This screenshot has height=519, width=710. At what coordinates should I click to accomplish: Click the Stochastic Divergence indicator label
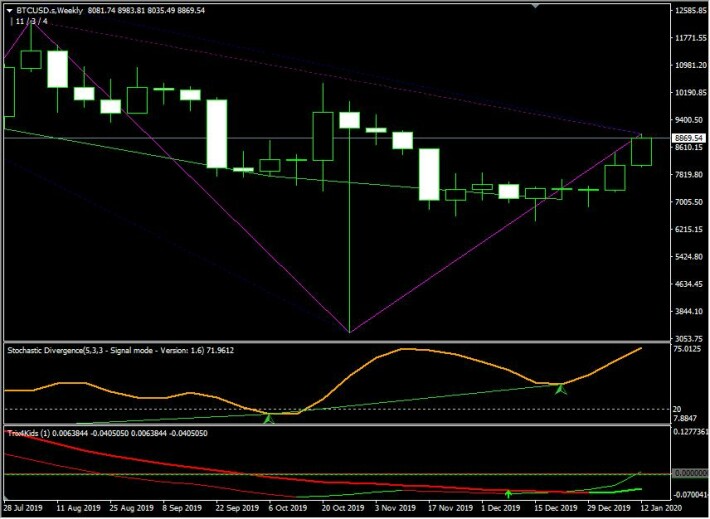click(120, 351)
